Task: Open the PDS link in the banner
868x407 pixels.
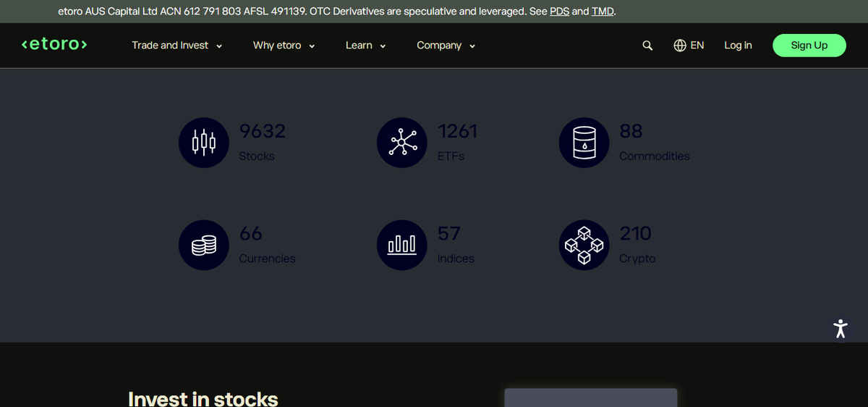Action: [559, 12]
